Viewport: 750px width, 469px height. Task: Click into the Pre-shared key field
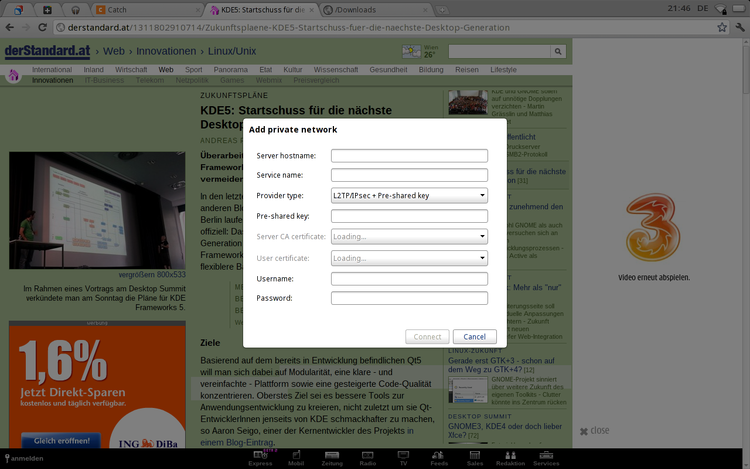click(409, 216)
